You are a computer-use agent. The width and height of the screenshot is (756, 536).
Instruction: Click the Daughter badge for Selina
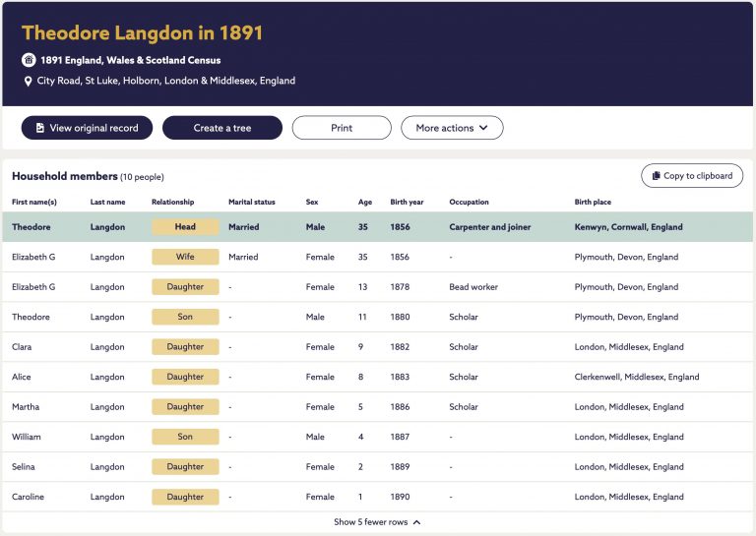pos(185,466)
